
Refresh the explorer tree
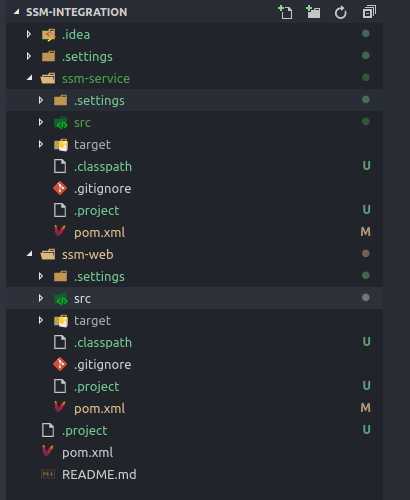tap(340, 13)
